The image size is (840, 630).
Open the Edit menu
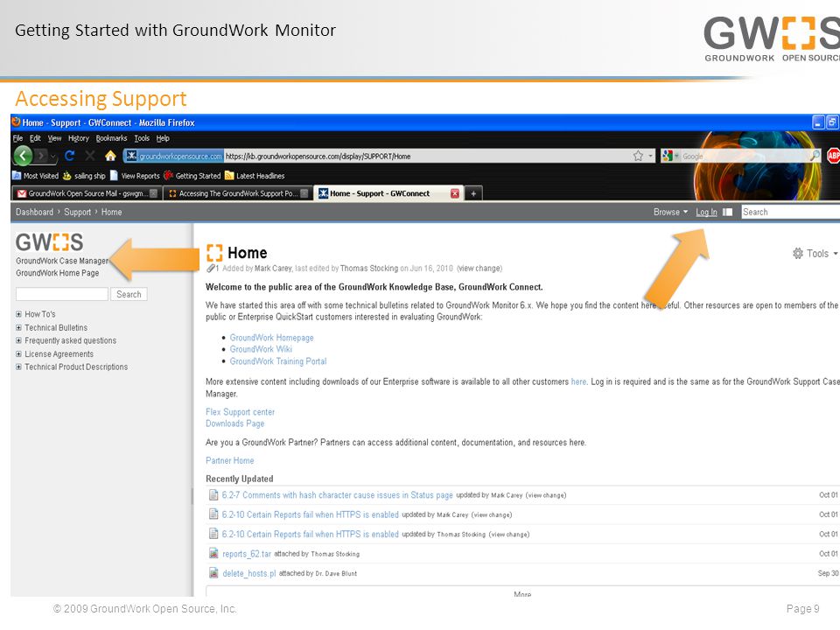click(x=35, y=138)
